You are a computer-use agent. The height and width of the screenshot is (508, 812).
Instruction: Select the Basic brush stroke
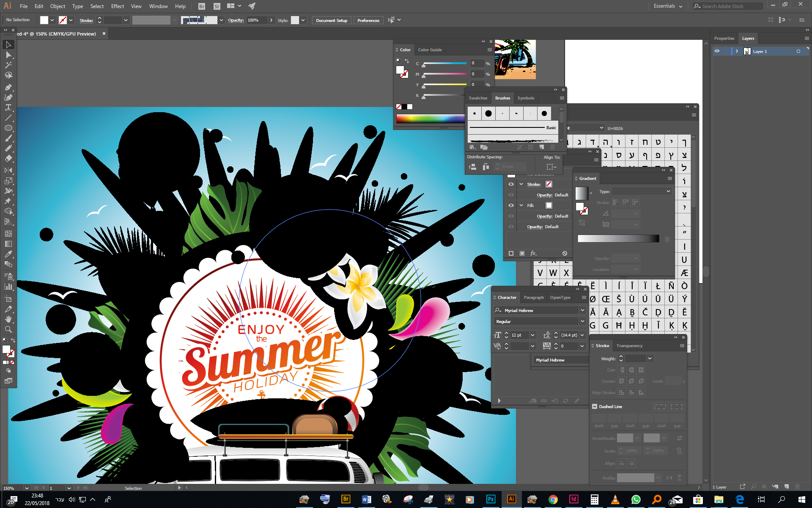coord(513,127)
